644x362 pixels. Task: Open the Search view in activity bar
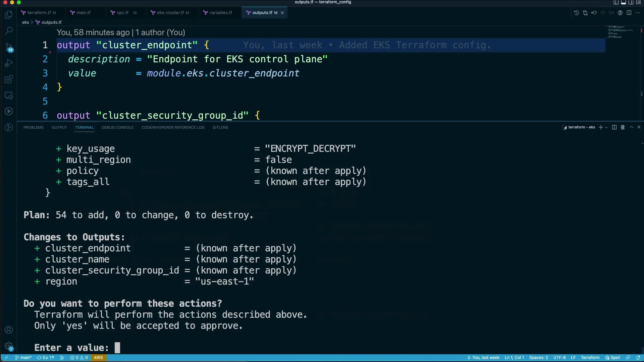(9, 31)
